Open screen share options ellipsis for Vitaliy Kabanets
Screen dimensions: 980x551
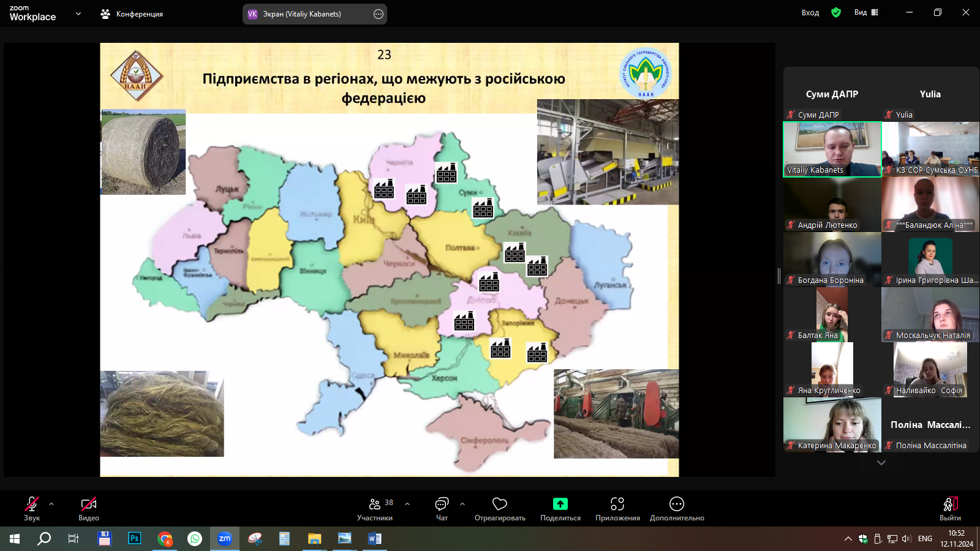tap(379, 14)
